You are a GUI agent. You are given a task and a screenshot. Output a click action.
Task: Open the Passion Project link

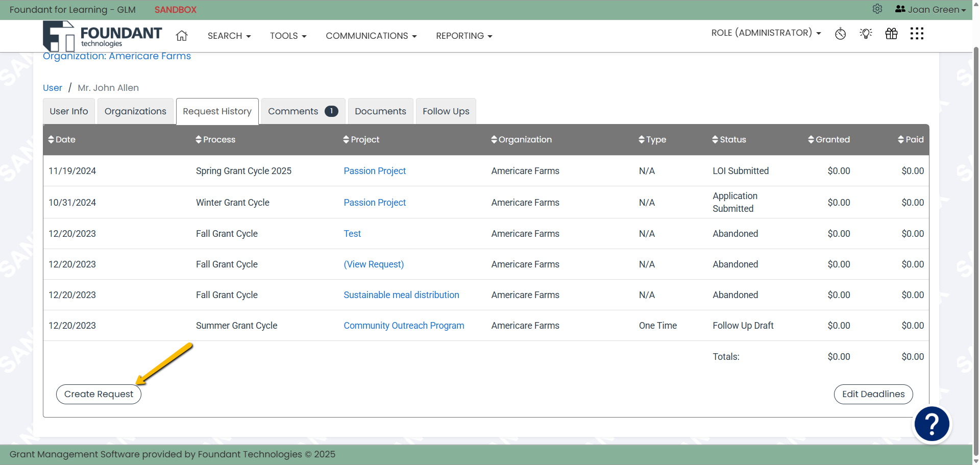[x=375, y=171]
